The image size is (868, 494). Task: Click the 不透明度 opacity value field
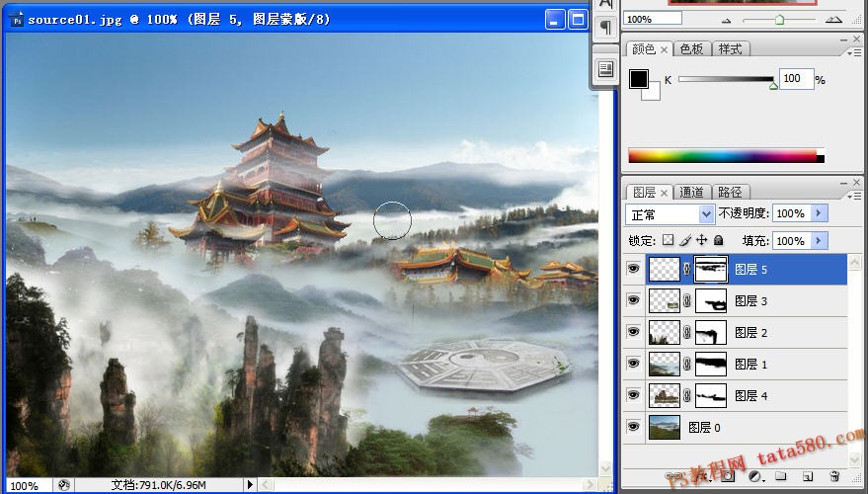792,213
